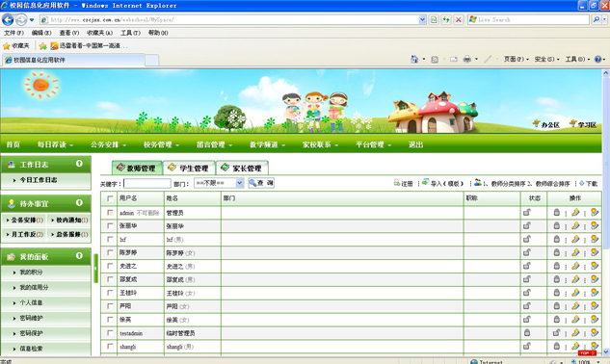
Task: Switch to the 家长管理 tab
Action: pos(243,168)
